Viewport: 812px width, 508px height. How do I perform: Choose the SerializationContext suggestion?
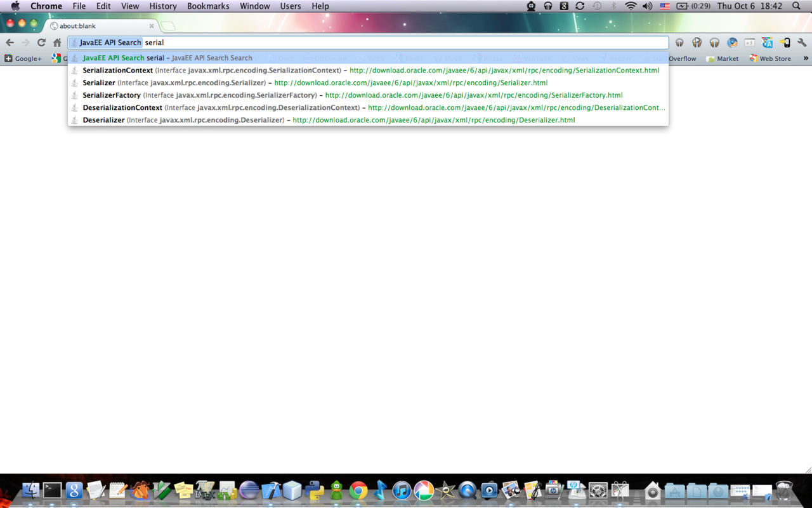point(368,70)
